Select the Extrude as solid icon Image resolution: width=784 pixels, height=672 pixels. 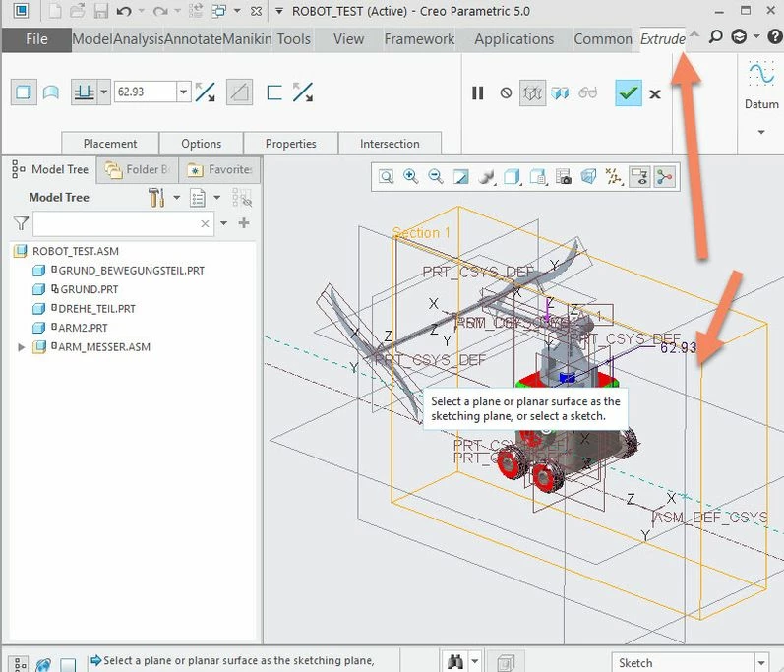tap(24, 92)
